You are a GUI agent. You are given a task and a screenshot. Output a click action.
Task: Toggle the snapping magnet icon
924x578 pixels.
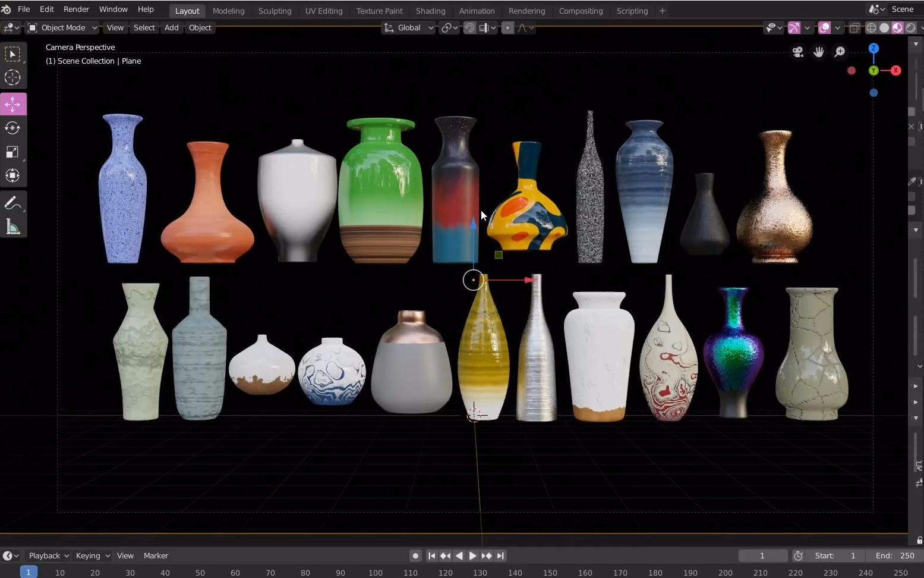469,27
